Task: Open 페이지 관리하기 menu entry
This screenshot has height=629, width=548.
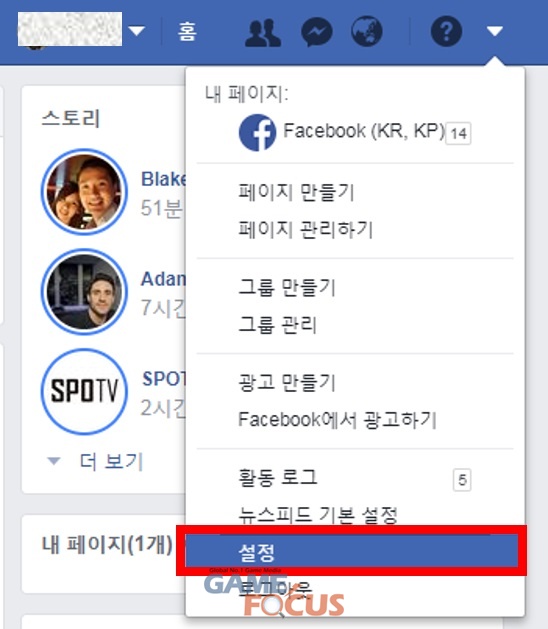Action: point(305,229)
